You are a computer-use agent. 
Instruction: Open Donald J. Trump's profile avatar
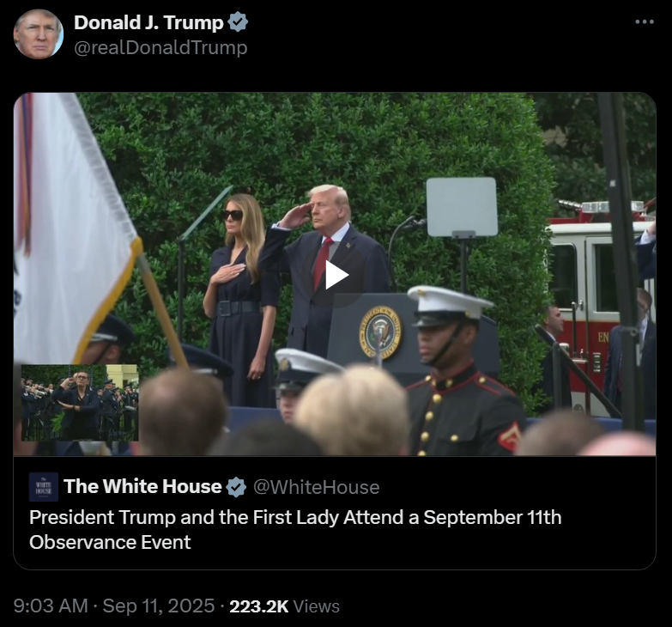coord(39,33)
